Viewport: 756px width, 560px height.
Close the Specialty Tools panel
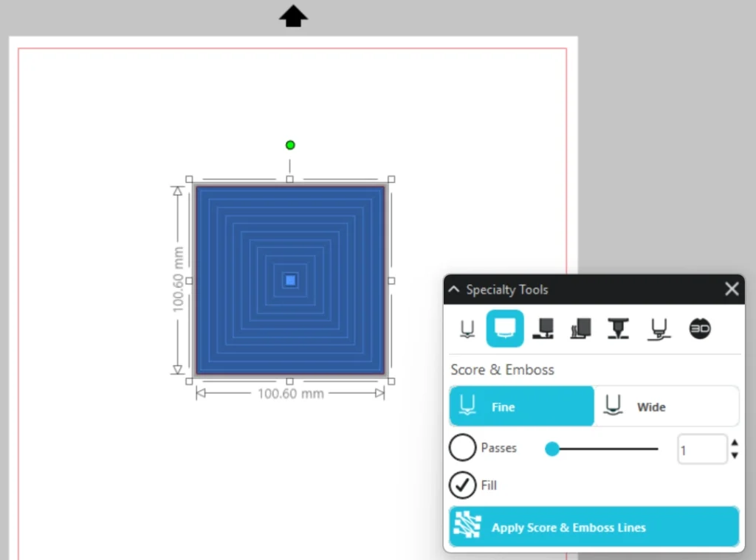tap(732, 289)
